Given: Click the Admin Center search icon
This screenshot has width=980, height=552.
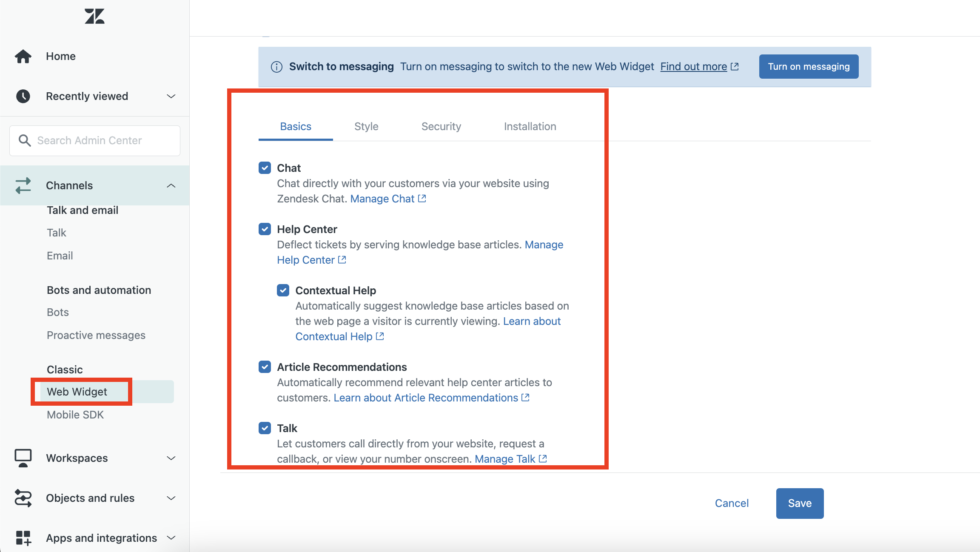Looking at the screenshot, I should coord(26,140).
